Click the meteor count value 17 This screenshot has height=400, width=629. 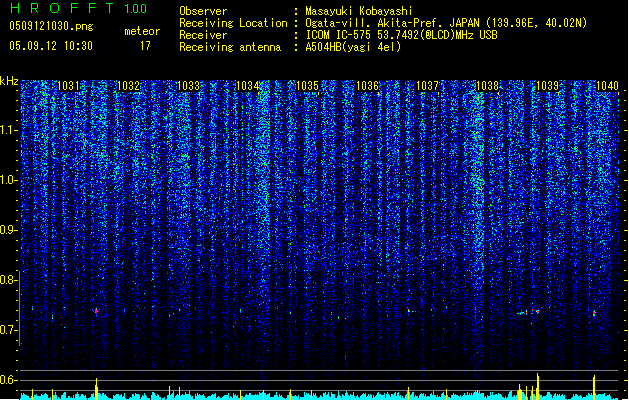point(145,46)
